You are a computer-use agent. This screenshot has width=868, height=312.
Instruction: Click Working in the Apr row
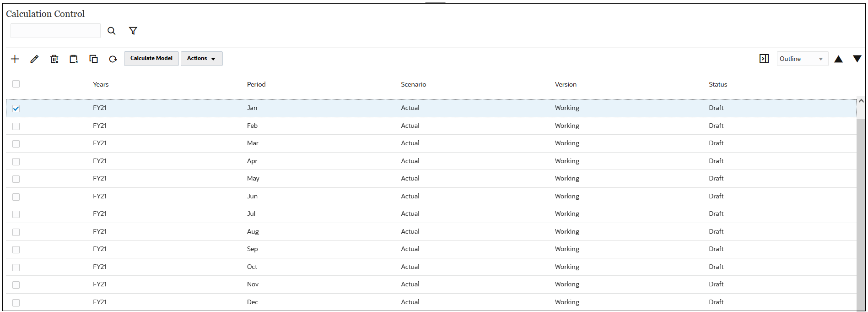(x=567, y=161)
